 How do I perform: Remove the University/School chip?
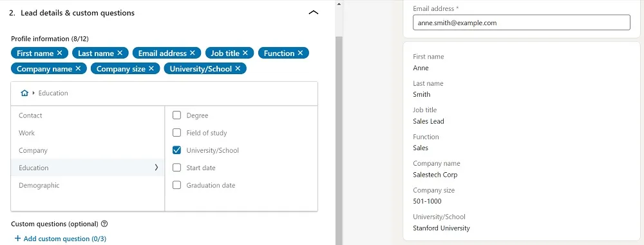tap(238, 68)
